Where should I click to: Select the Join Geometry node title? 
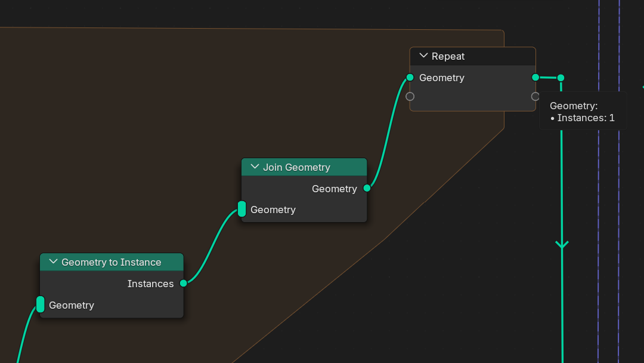tap(296, 167)
